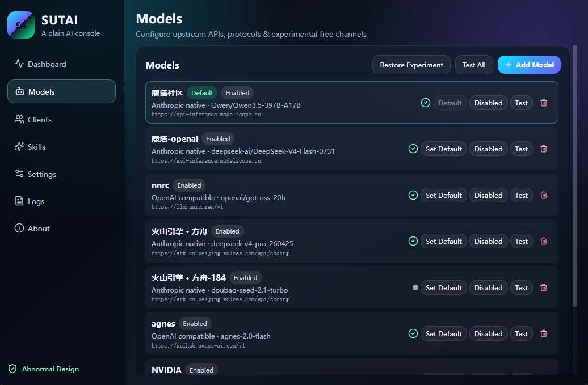
Task: Open the Skills page
Action: coord(61,147)
